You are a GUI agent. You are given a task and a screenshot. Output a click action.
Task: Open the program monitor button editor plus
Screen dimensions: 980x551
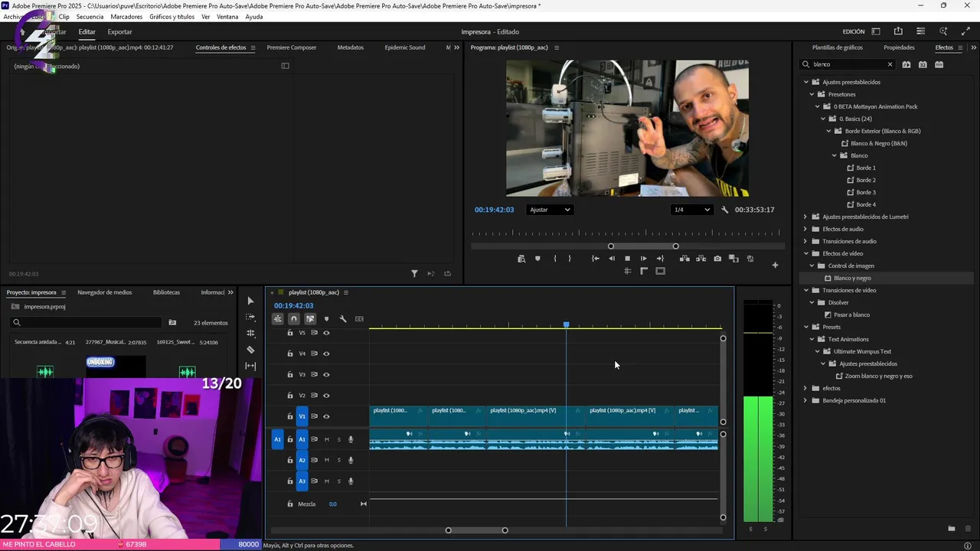[775, 265]
